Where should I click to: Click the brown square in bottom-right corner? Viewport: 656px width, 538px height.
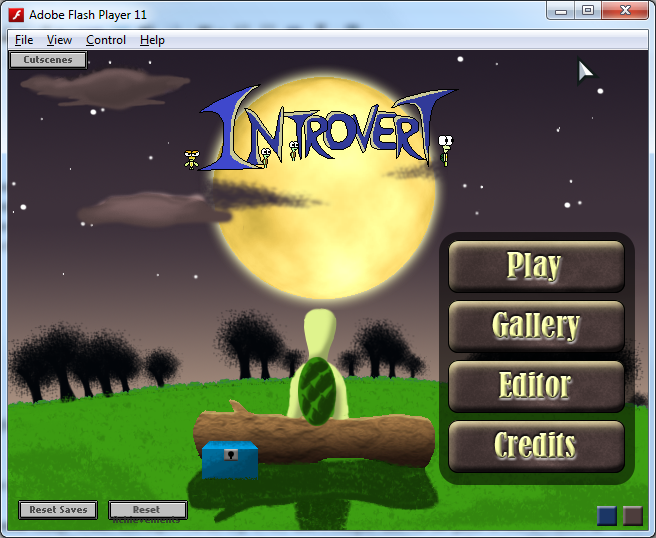[632, 516]
